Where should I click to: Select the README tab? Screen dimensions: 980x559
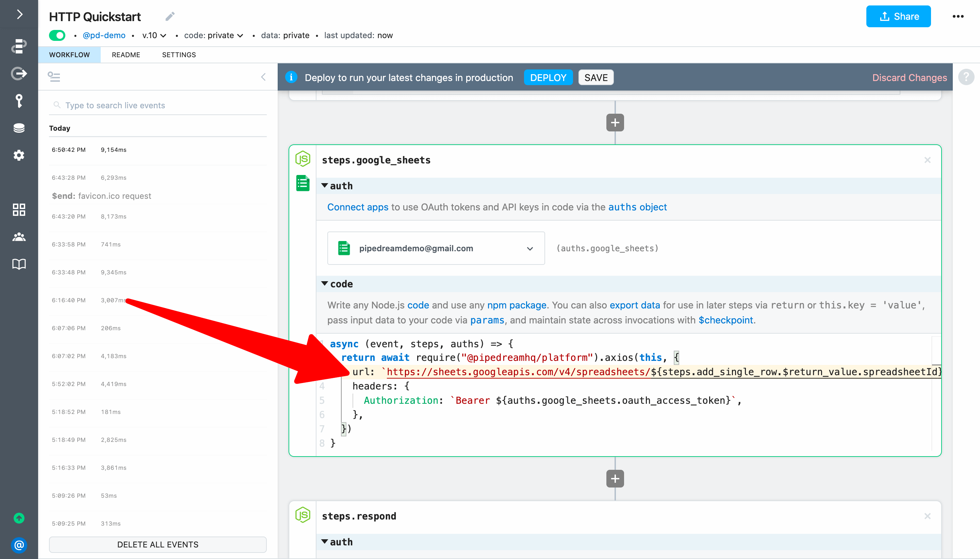[x=125, y=54]
